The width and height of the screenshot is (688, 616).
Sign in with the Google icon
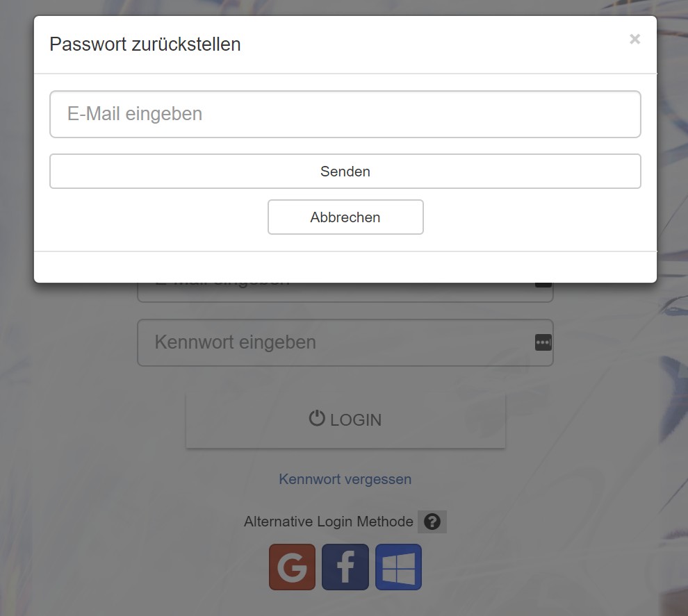292,567
